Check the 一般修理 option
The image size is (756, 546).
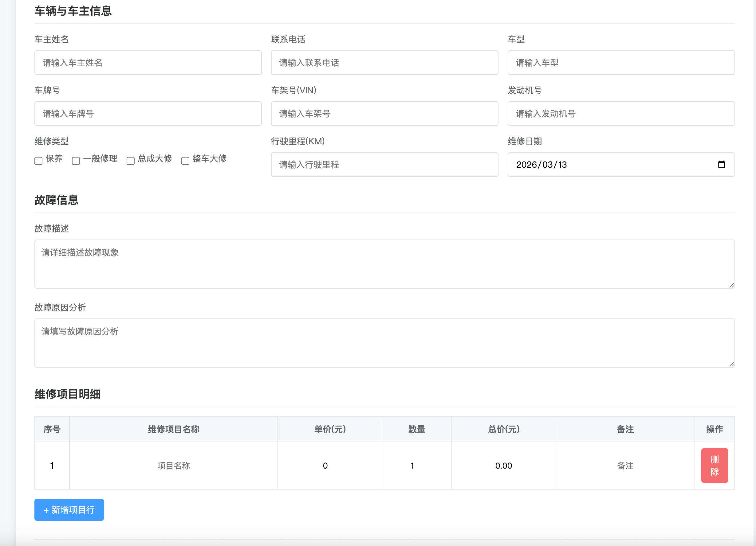[76, 161]
